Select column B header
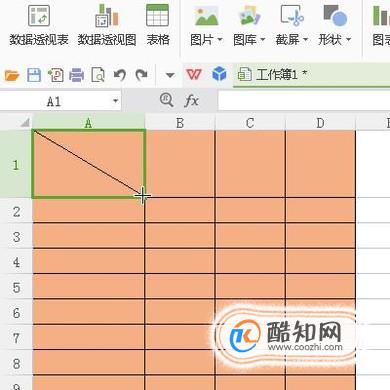This screenshot has width=390, height=390. coord(180,123)
